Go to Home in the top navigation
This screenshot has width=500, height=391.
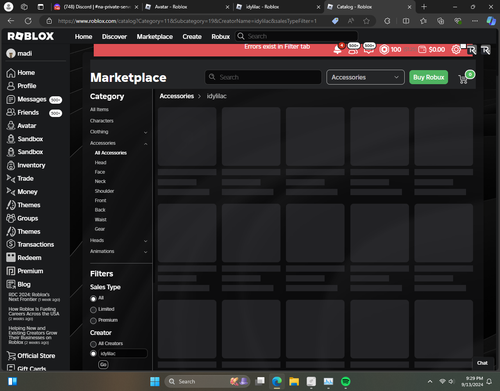[x=83, y=37]
